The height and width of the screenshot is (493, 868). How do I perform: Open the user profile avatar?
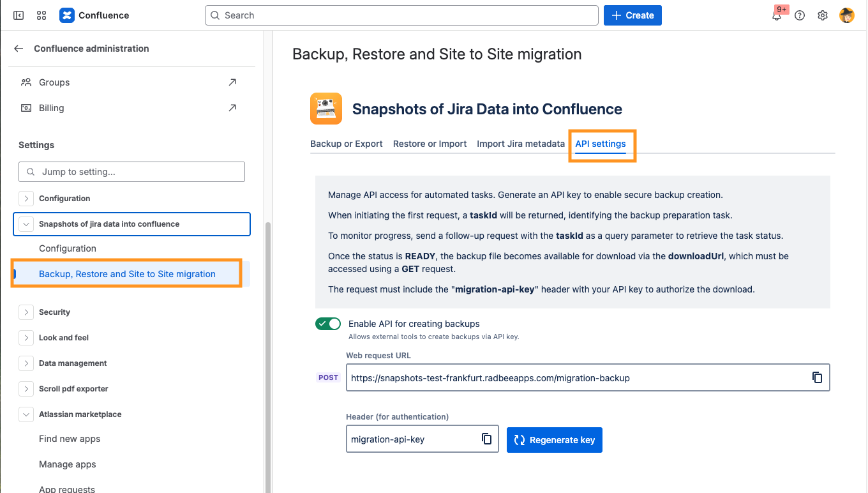[x=847, y=15]
